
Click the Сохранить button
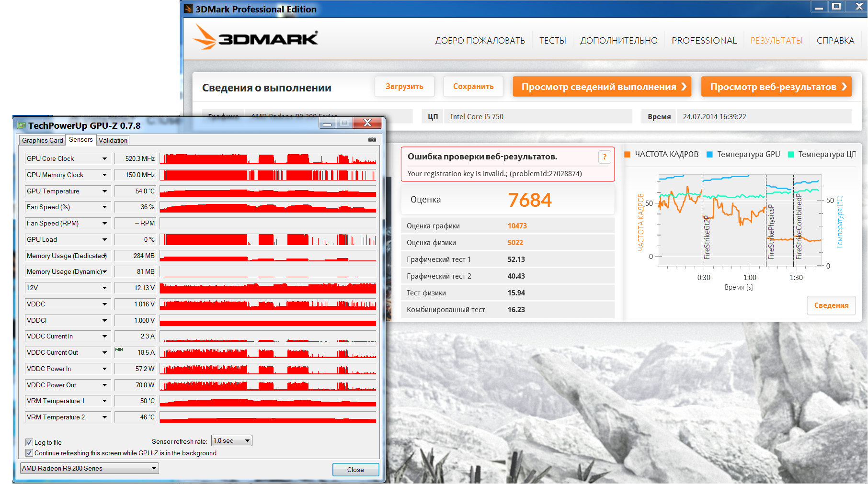(473, 87)
